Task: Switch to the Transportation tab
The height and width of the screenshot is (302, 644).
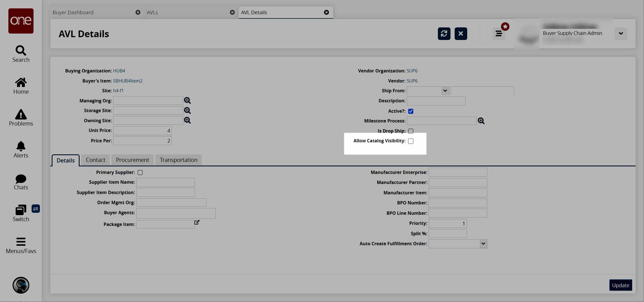Action: point(178,160)
